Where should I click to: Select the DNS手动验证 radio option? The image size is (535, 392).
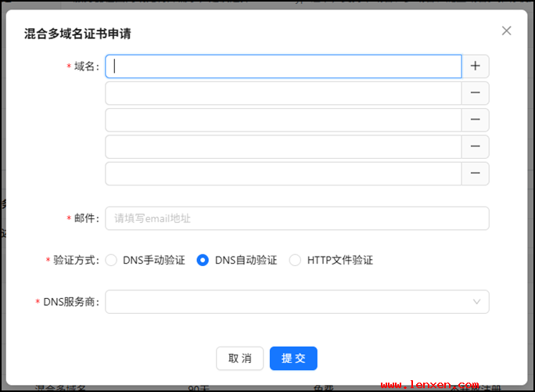coord(111,261)
